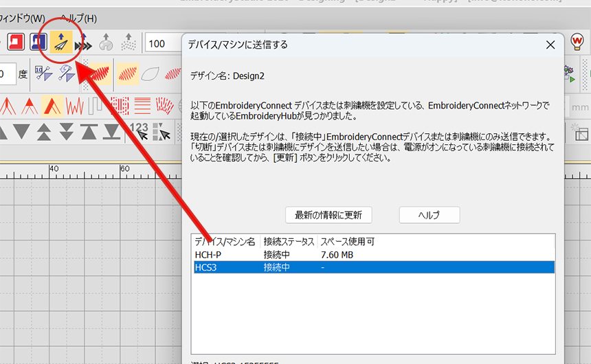Click the デバイス/マシン名 column header
This screenshot has height=364, width=591.
(225, 242)
